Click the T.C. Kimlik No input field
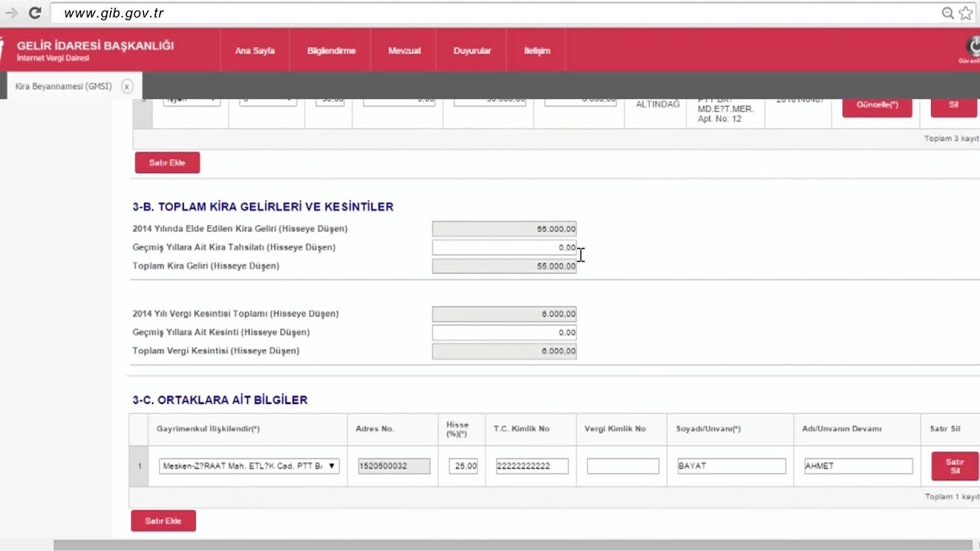This screenshot has width=980, height=551. point(531,466)
